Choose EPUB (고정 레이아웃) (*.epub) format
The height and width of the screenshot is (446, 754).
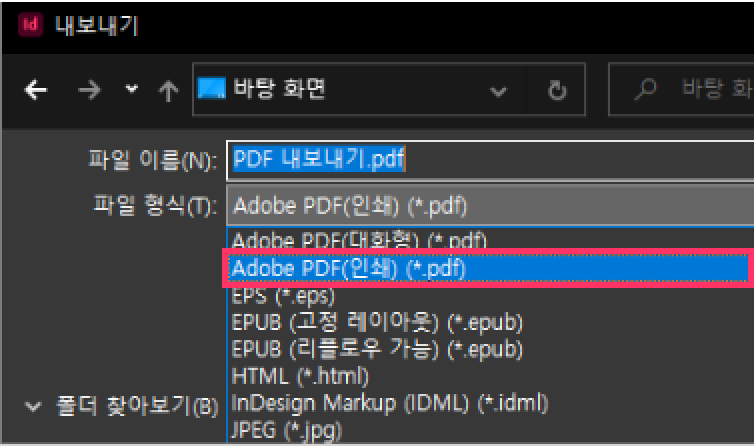point(490,323)
